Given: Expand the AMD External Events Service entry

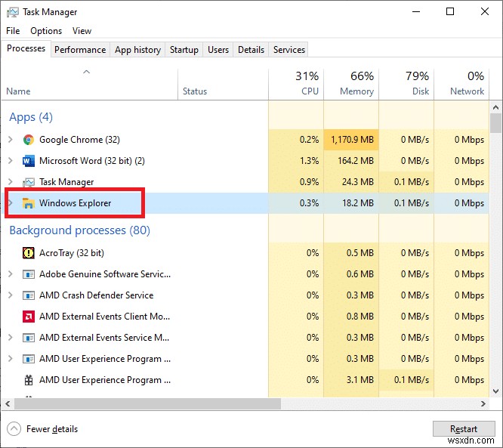Looking at the screenshot, I should coord(10,338).
